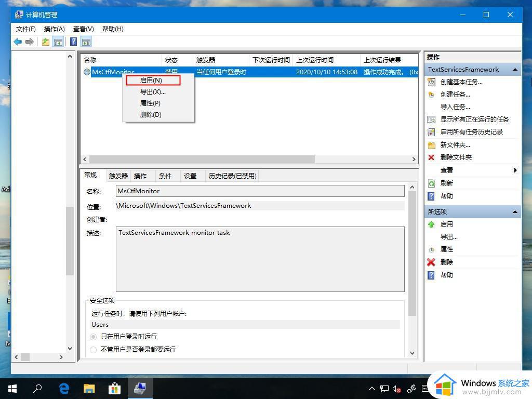Sort by 名称 column header
The width and height of the screenshot is (532, 399).
[x=122, y=60]
